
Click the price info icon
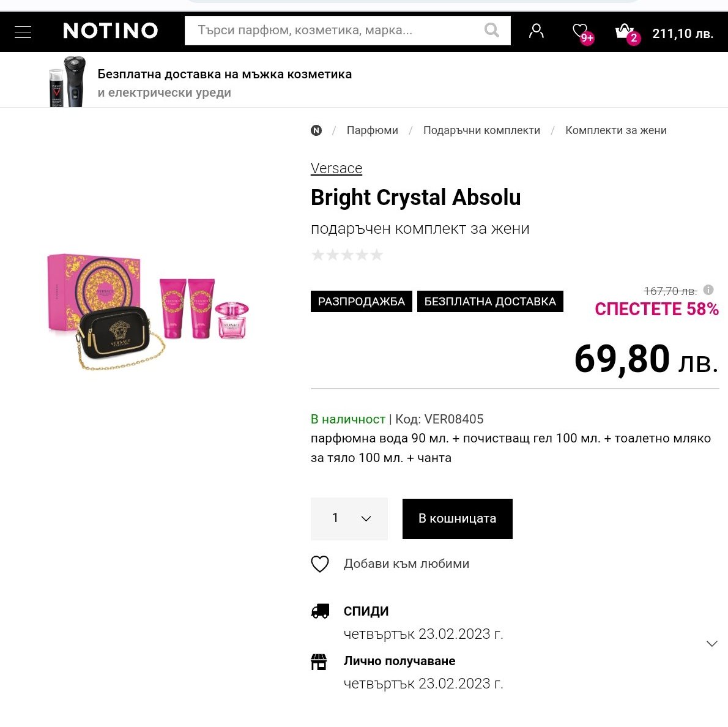coord(708,289)
